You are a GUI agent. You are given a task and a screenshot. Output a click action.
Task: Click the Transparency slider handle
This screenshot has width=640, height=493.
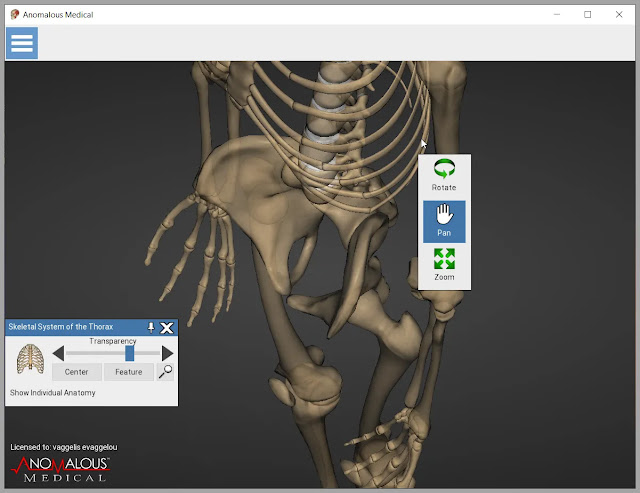(x=130, y=353)
